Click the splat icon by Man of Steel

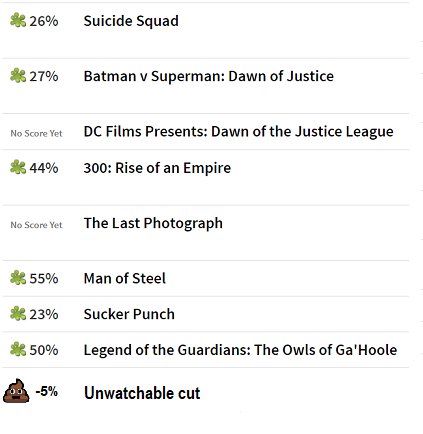[18, 278]
